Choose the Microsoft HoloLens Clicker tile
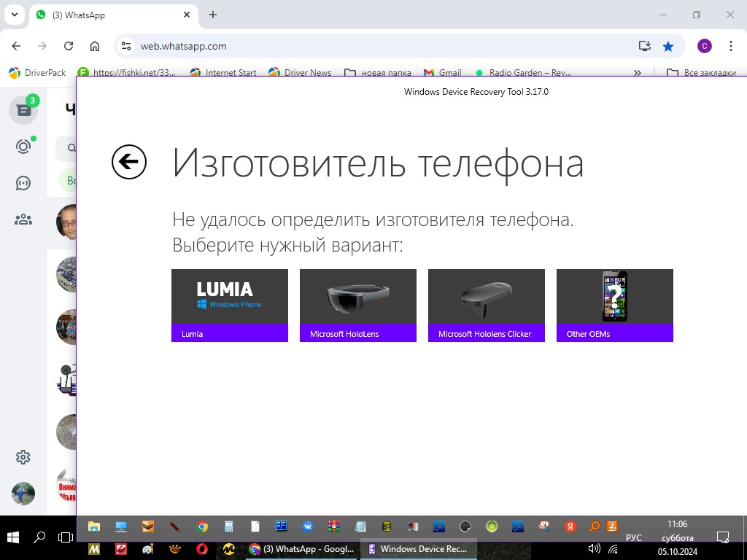 pos(487,306)
